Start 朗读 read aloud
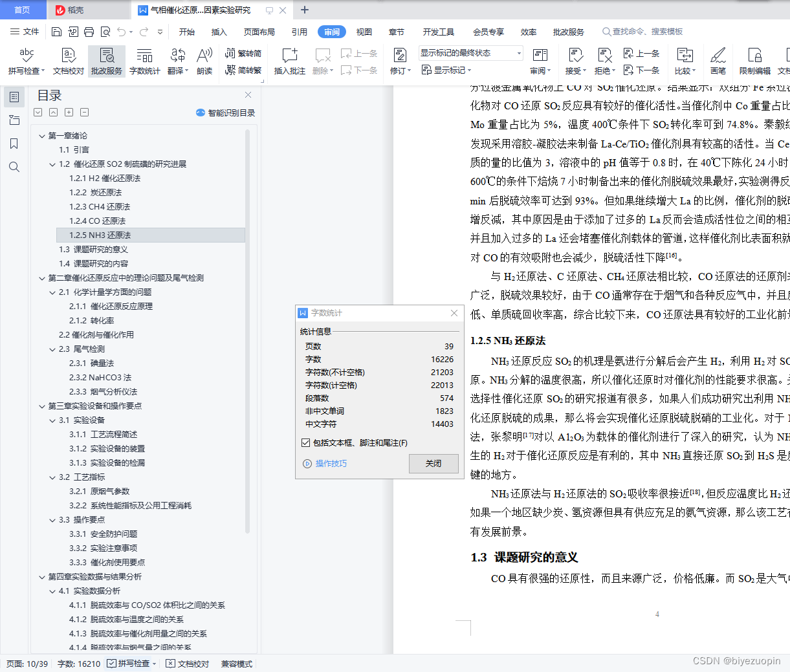Image resolution: width=790 pixels, height=672 pixels. pos(204,61)
